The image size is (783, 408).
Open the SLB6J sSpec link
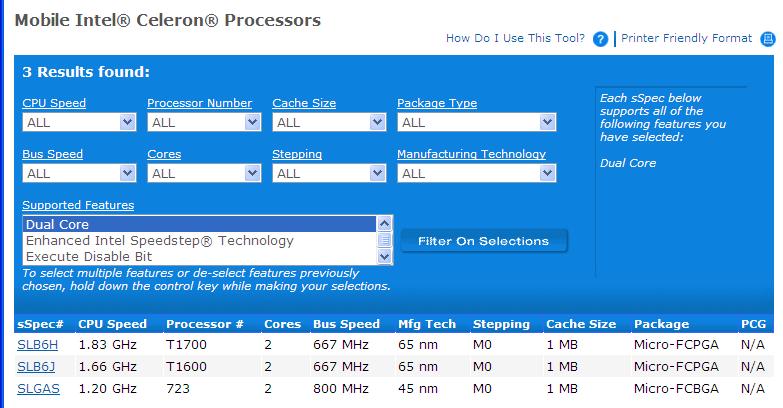tap(36, 367)
